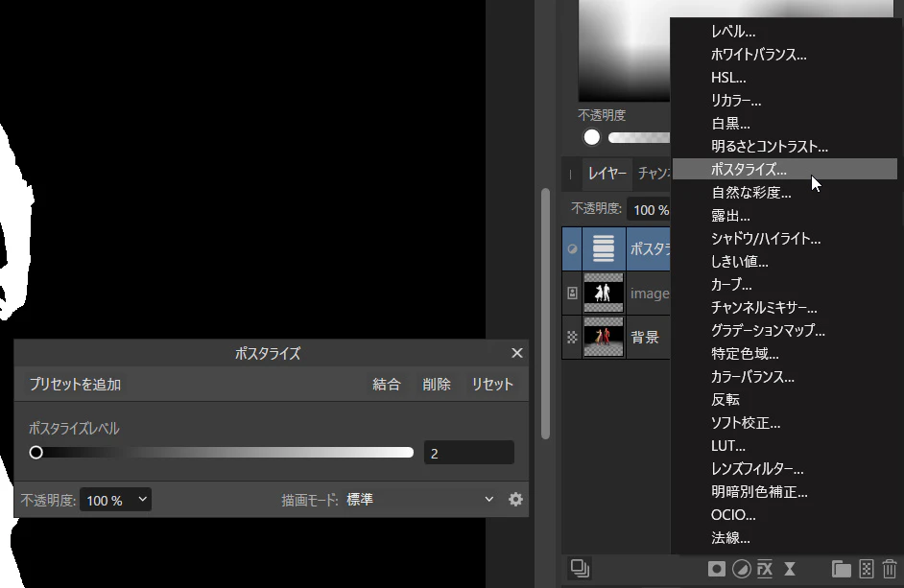The image size is (904, 588).
Task: Choose グラデーションマップ... menu item
Action: pyautogui.click(x=785, y=331)
